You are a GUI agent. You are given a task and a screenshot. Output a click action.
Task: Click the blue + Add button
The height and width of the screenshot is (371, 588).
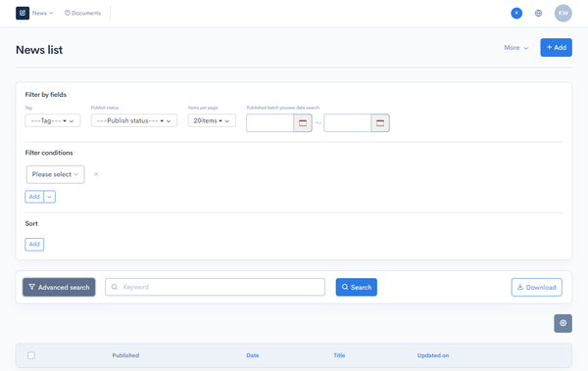[x=556, y=48]
